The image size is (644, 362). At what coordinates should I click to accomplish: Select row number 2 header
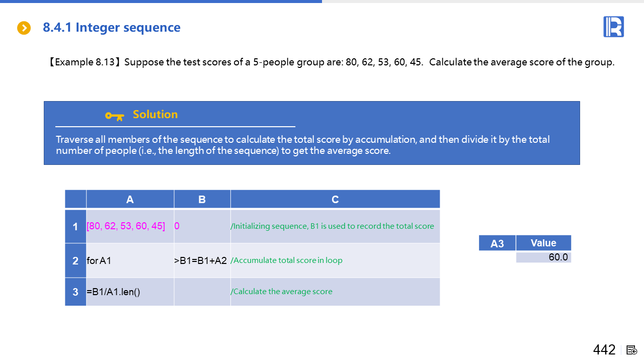[75, 261]
